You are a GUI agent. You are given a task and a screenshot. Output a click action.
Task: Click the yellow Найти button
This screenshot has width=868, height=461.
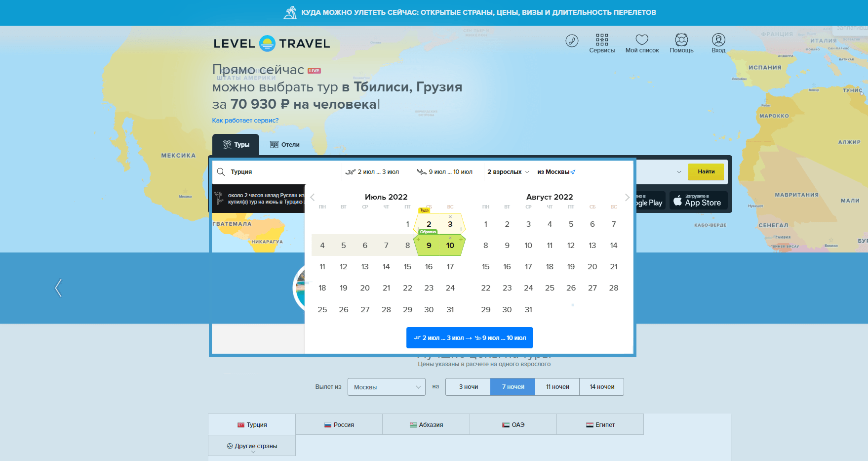[706, 172]
